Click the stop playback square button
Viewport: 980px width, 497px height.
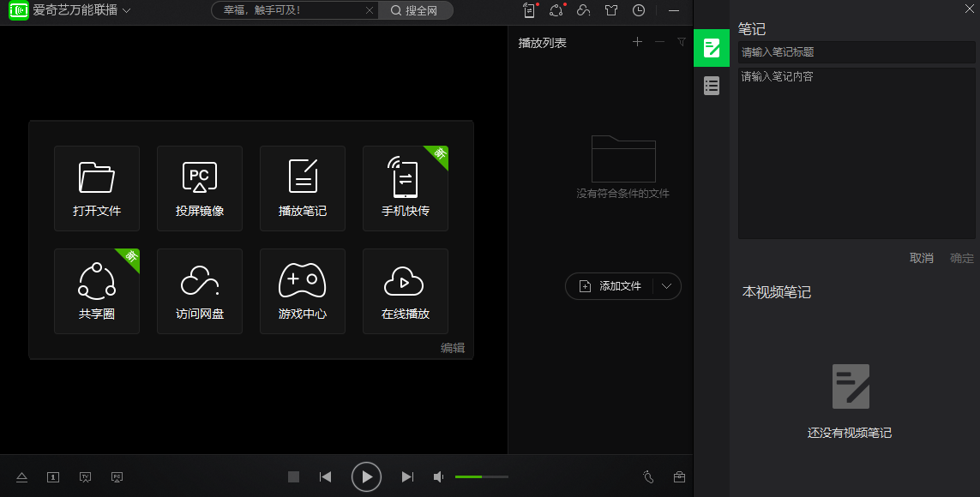294,477
